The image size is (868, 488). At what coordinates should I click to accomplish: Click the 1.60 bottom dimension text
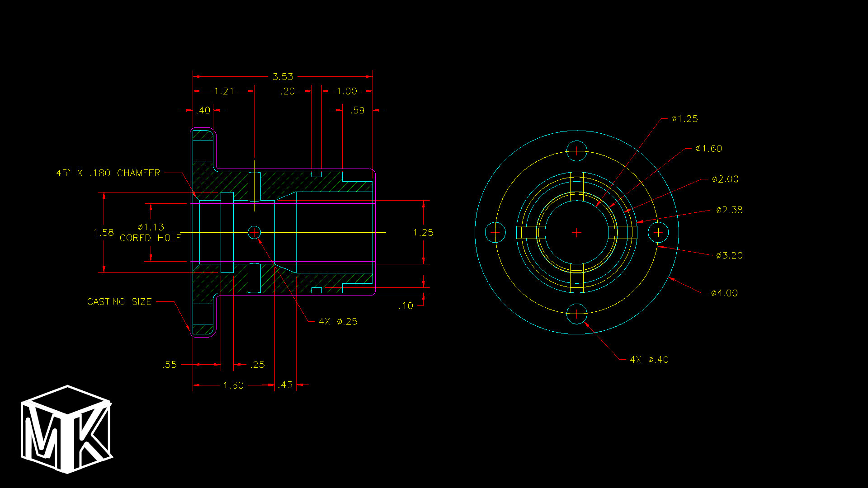(233, 385)
